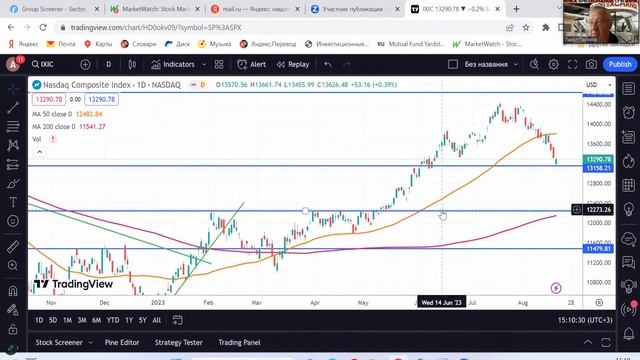The image size is (640, 360).
Task: Open quick search magnifier
Action: tap(534, 64)
